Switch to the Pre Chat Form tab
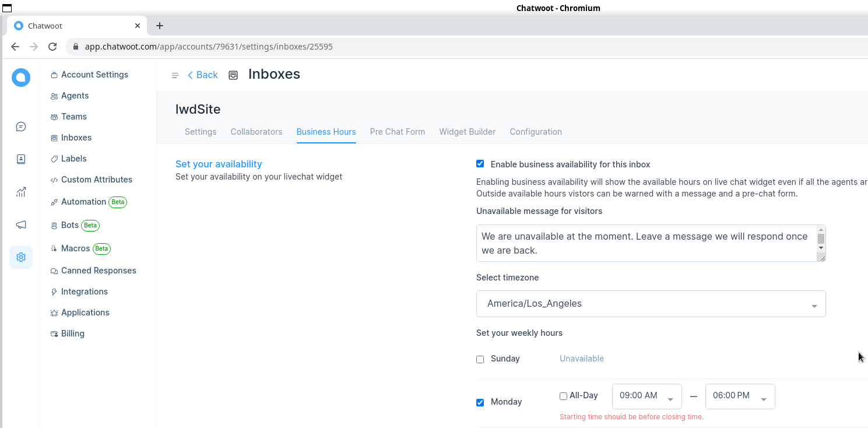 coord(398,131)
